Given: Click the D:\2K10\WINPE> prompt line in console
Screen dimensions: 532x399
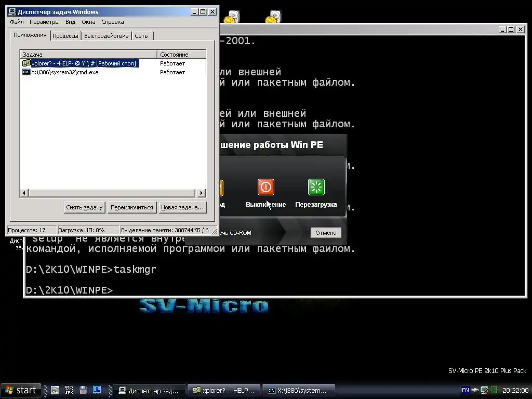Looking at the screenshot, I should (x=69, y=290).
